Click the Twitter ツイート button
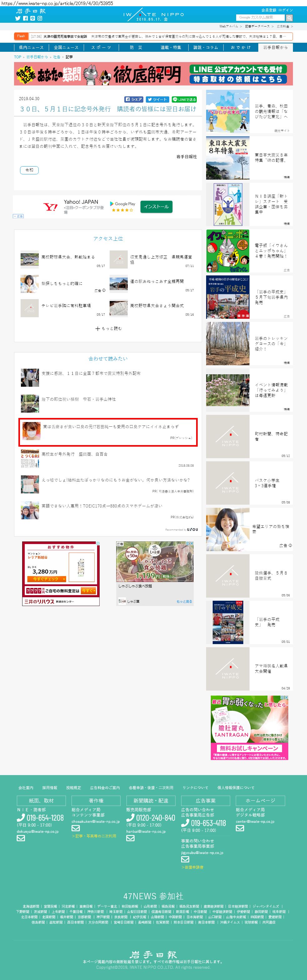Image resolution: width=307 pixels, height=980 pixels. click(x=157, y=99)
